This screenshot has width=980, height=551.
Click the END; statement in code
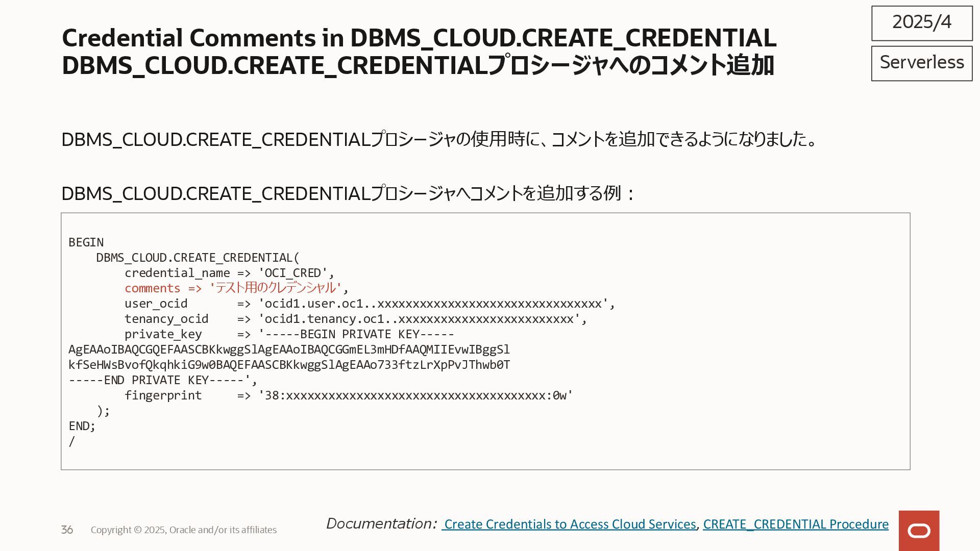point(82,426)
